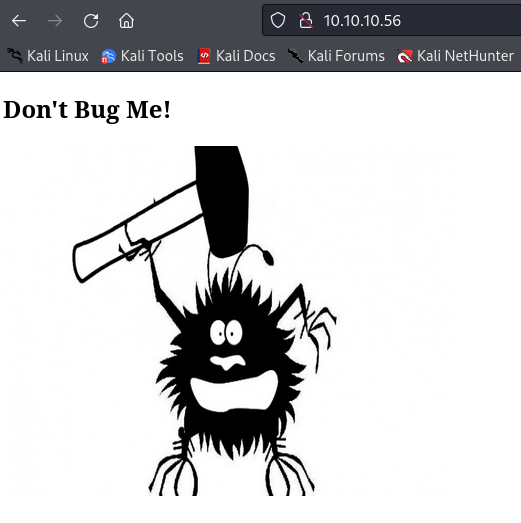
Task: Open the Kali NetHunter bookmark
Action: 455,56
